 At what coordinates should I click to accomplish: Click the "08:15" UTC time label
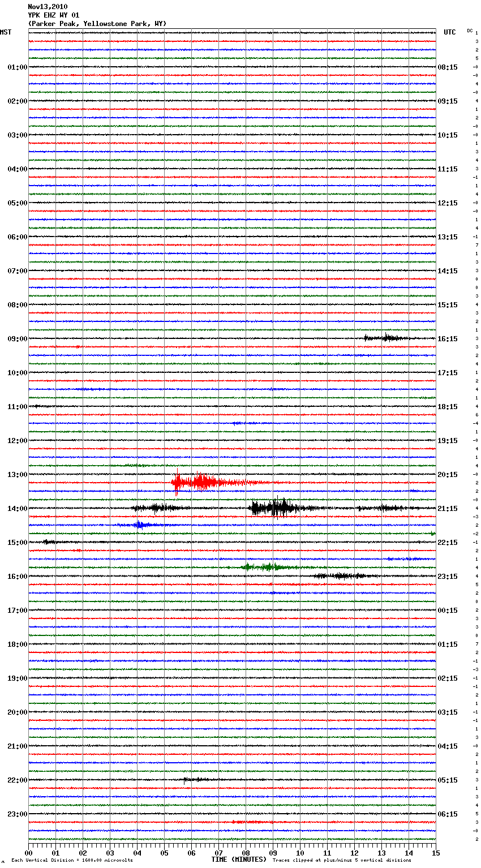click(448, 67)
